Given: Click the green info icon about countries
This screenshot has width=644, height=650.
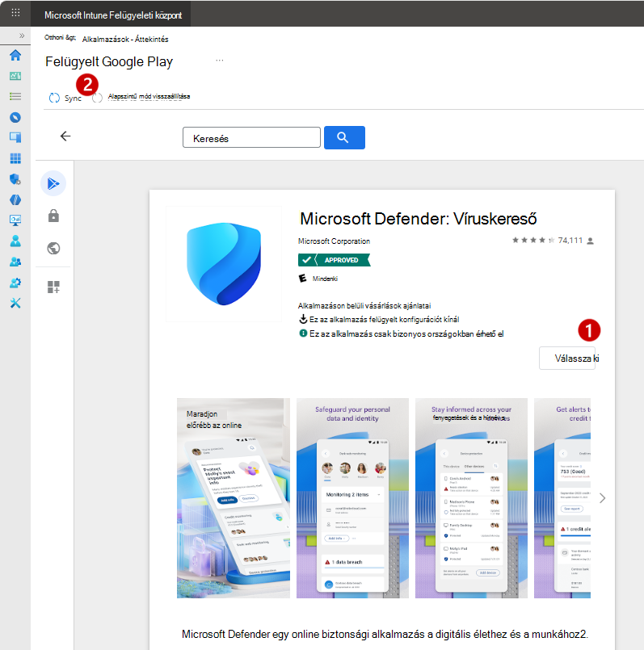Looking at the screenshot, I should (x=303, y=333).
